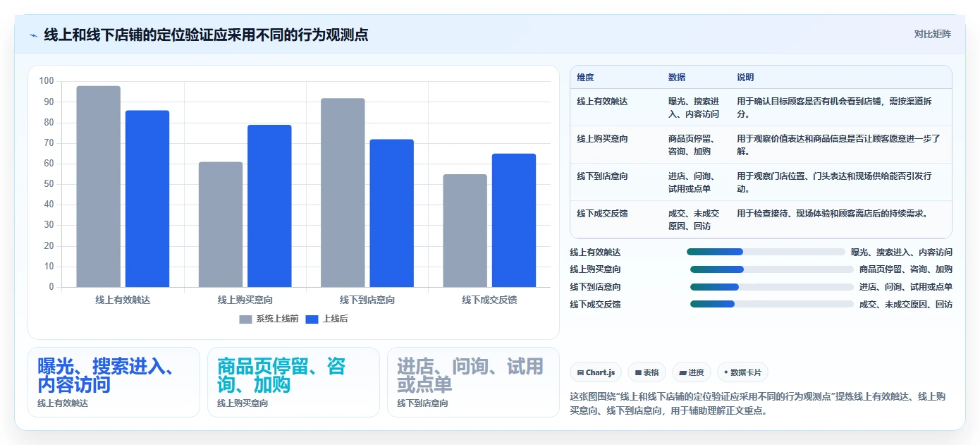Click the gray bar for 线下成交反馈
The image size is (980, 445).
[x=465, y=231]
